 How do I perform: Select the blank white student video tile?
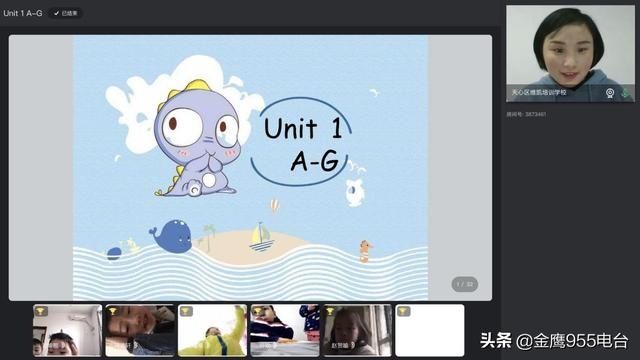(430, 330)
